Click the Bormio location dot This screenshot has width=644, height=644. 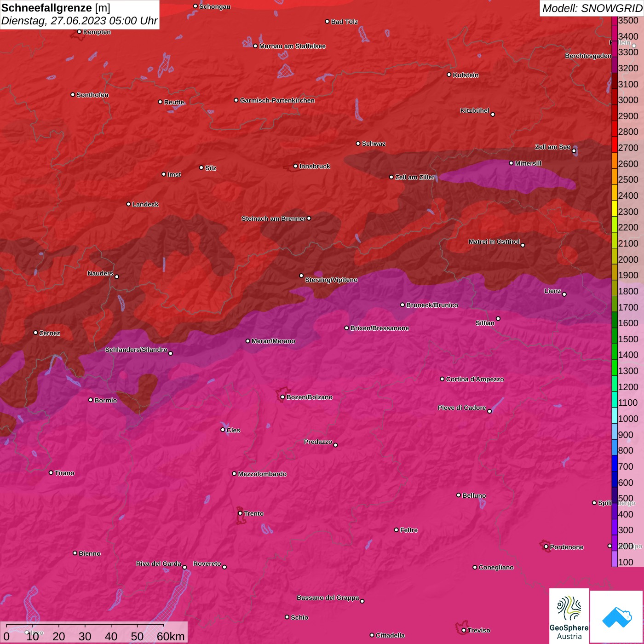[x=91, y=400]
